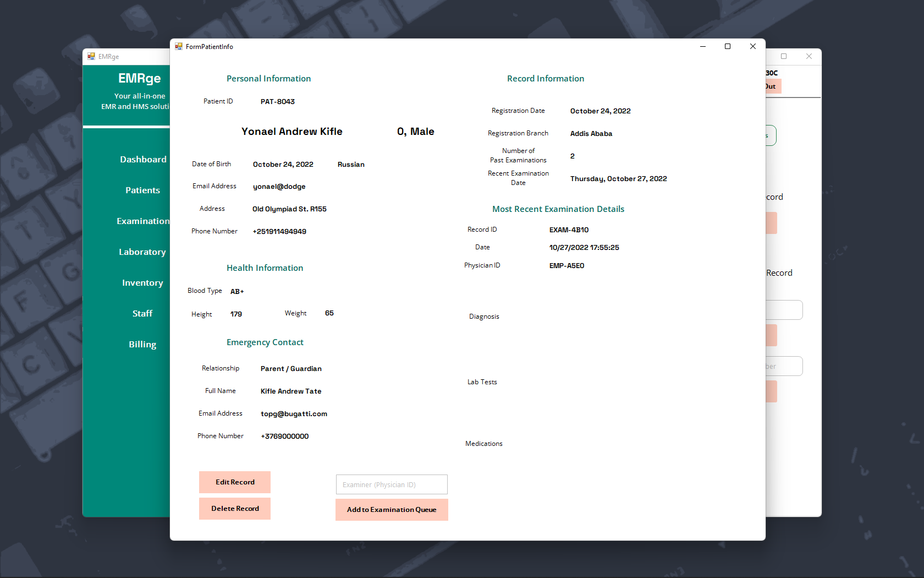This screenshot has height=578, width=924.
Task: Open the Patients section
Action: point(142,190)
